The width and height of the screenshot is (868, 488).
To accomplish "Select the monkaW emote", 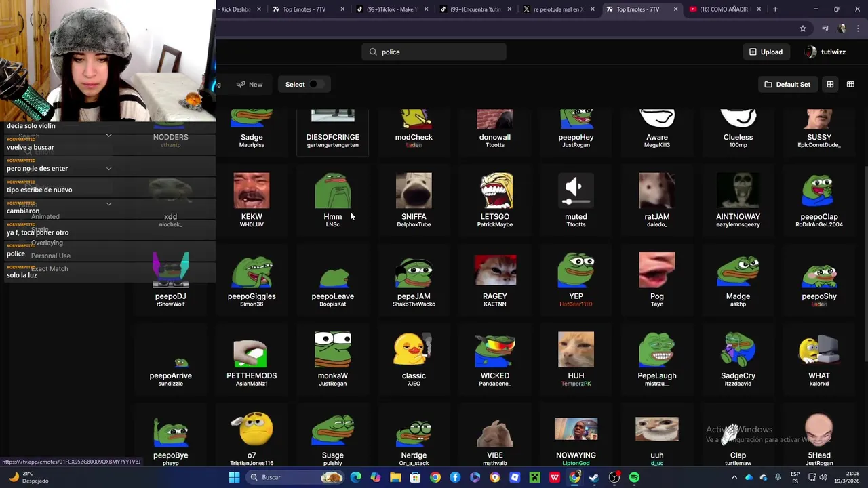I will (332, 359).
